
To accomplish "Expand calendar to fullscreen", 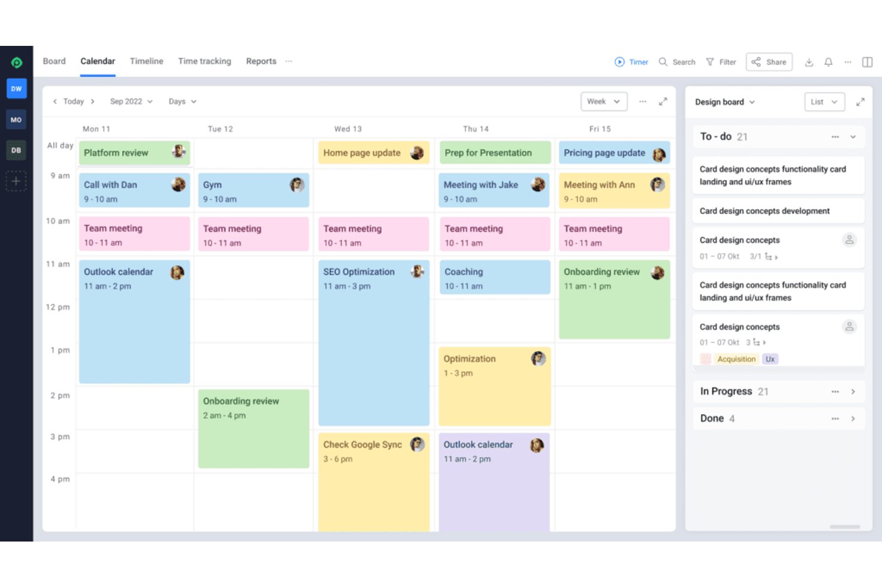I will 663,101.
